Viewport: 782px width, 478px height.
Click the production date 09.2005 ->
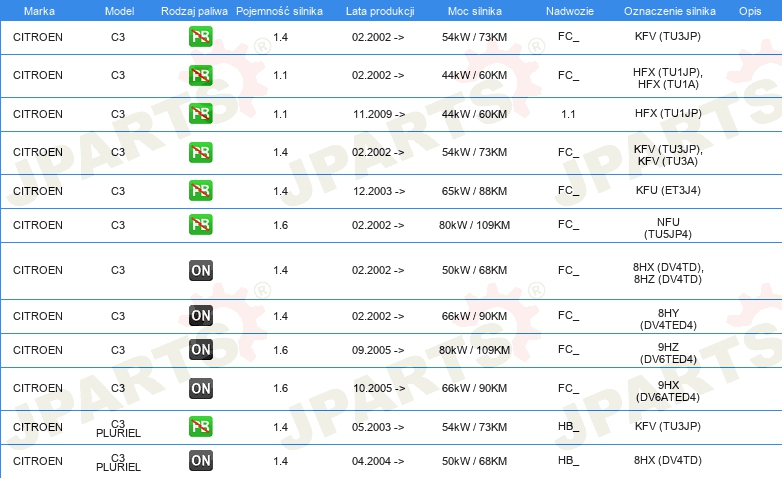tap(378, 350)
